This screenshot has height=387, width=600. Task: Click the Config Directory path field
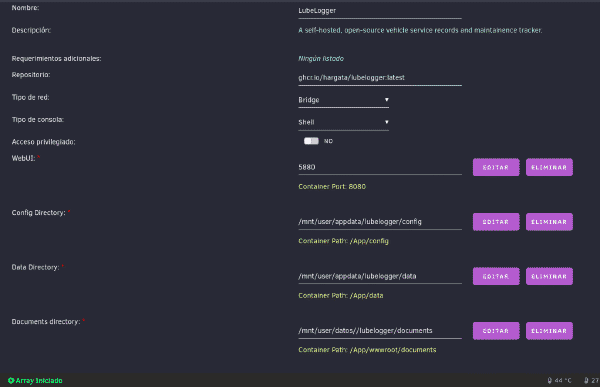(380, 222)
